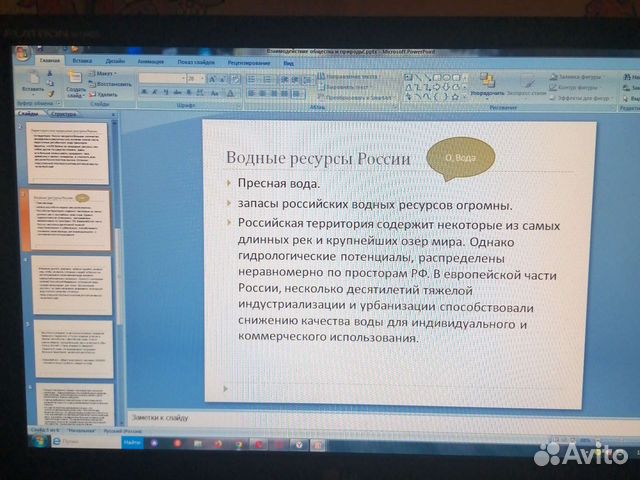Open the Заливка фигуры shape fill dropdown
The height and width of the screenshot is (480, 640).
click(576, 77)
